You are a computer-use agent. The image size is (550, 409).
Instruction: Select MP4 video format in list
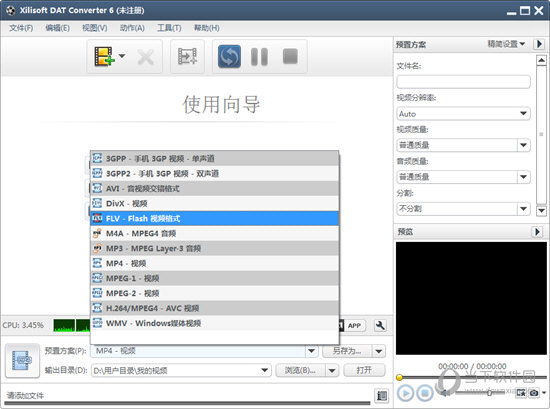click(x=215, y=263)
